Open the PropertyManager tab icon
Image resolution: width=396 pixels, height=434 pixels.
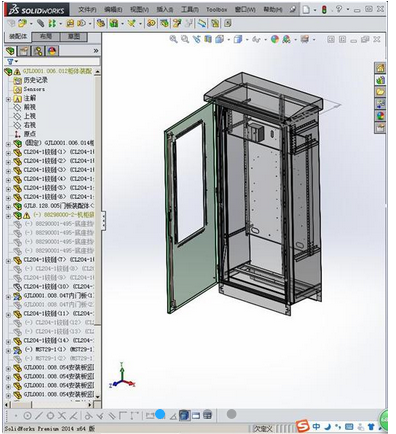pyautogui.click(x=24, y=51)
